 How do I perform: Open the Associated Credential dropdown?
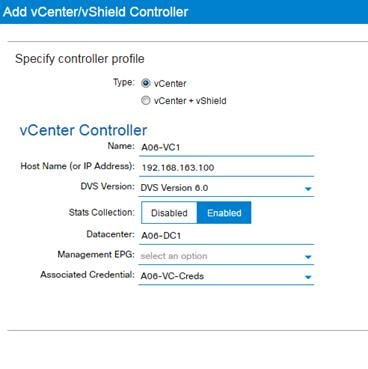pos(226,276)
